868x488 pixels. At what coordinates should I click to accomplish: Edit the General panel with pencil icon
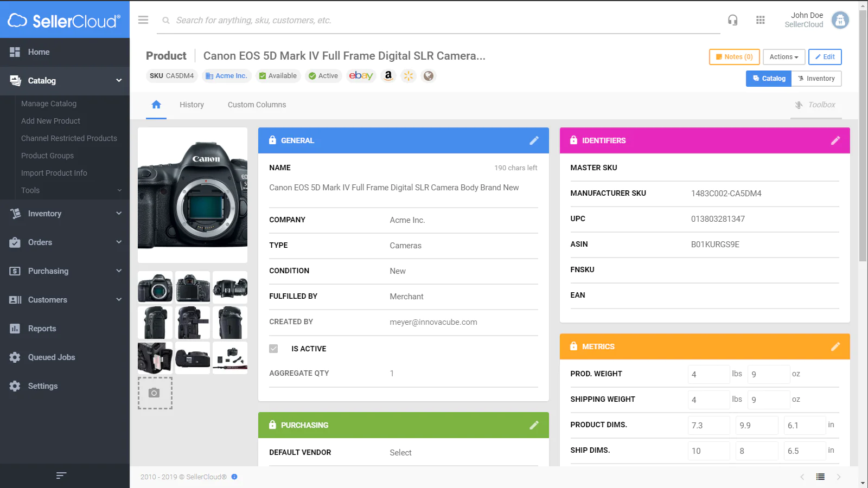(x=534, y=140)
